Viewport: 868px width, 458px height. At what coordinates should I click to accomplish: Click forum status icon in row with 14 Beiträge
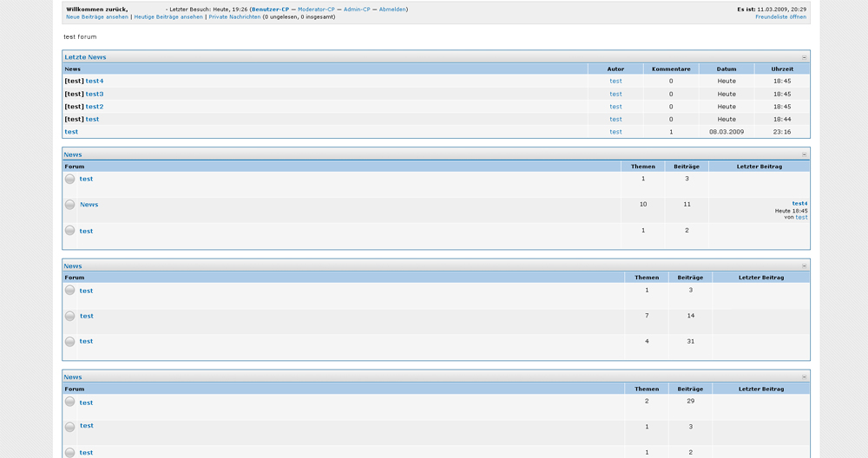pyautogui.click(x=69, y=316)
